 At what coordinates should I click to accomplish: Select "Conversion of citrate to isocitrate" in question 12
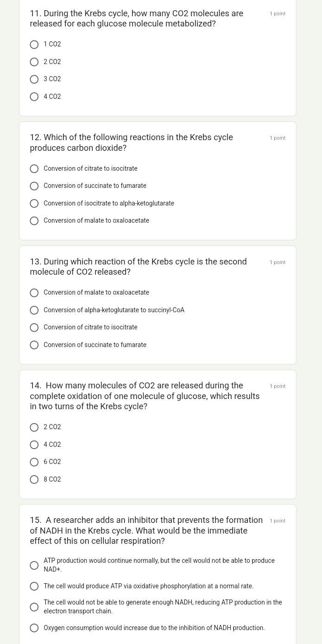point(34,168)
